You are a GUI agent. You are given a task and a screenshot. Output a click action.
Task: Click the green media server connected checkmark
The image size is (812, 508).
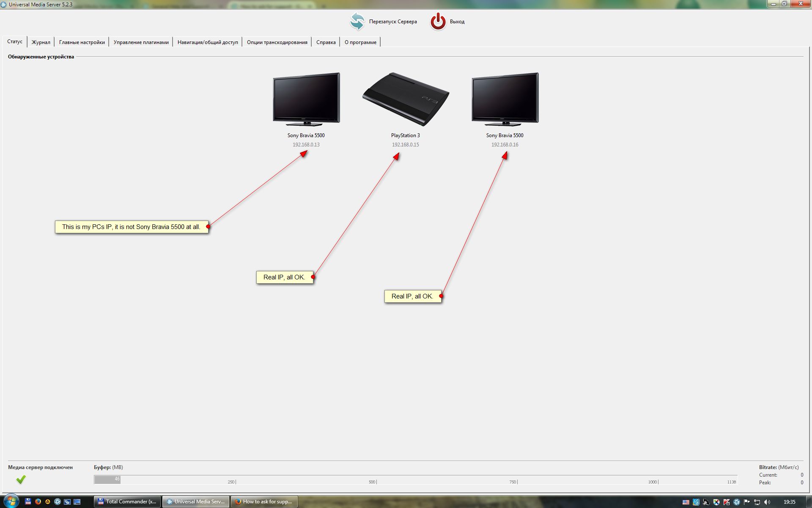coord(21,480)
